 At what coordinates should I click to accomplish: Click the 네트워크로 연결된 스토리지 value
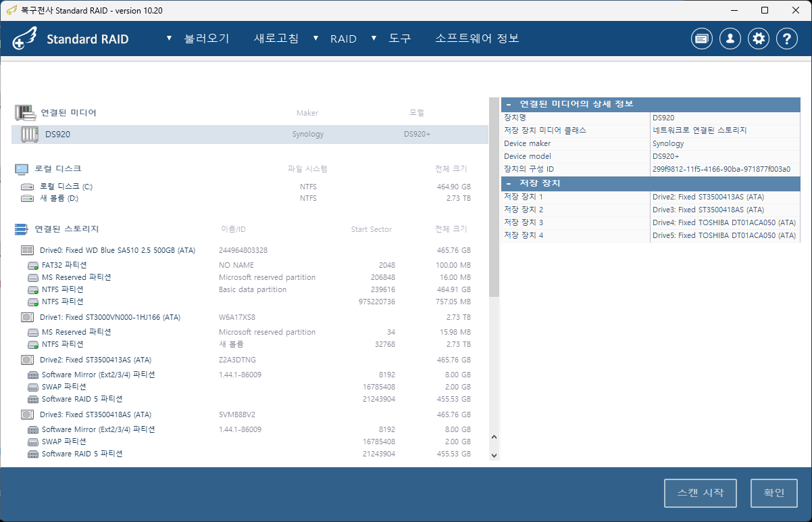click(x=700, y=130)
